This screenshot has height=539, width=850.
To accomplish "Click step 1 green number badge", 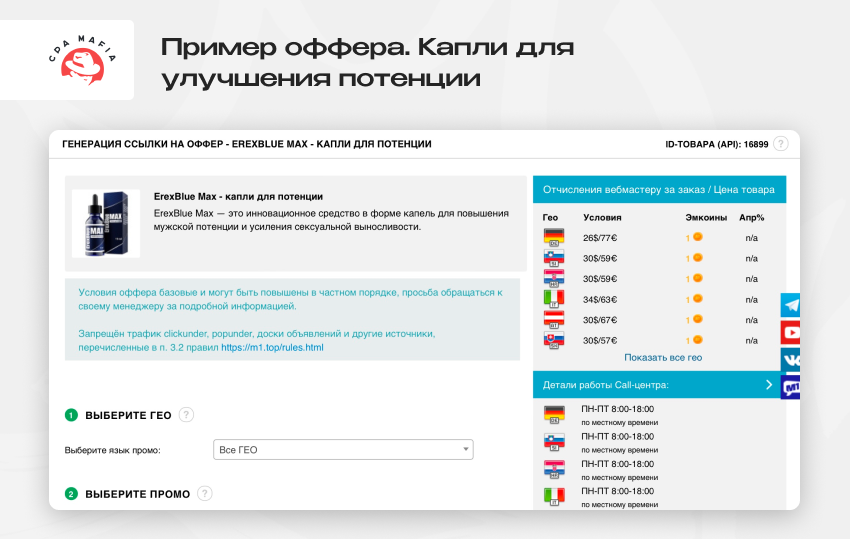I will tap(71, 415).
